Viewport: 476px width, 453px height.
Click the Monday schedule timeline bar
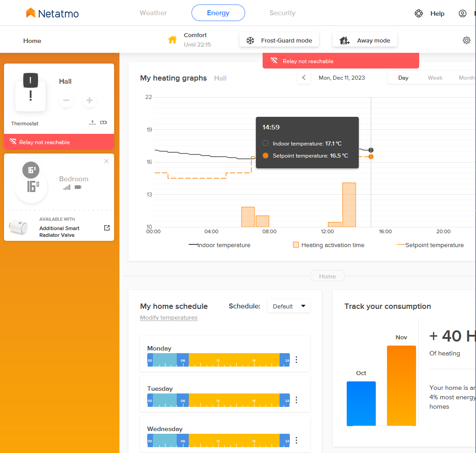click(218, 360)
